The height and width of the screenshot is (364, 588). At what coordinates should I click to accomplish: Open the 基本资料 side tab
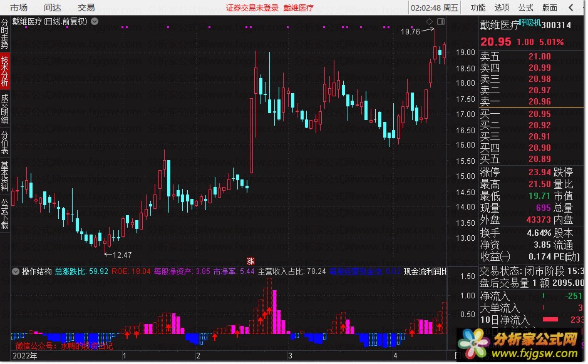pos(4,176)
